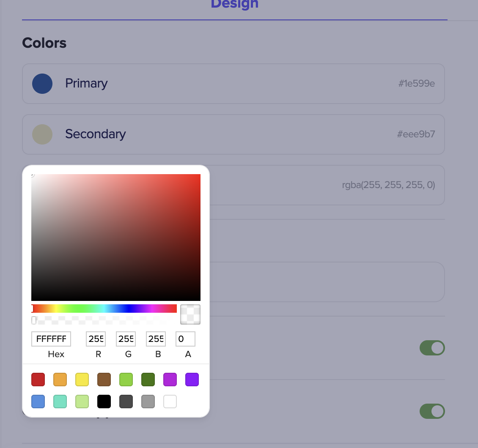Choose the white preset swatch
This screenshot has width=478, height=448.
[x=170, y=402]
